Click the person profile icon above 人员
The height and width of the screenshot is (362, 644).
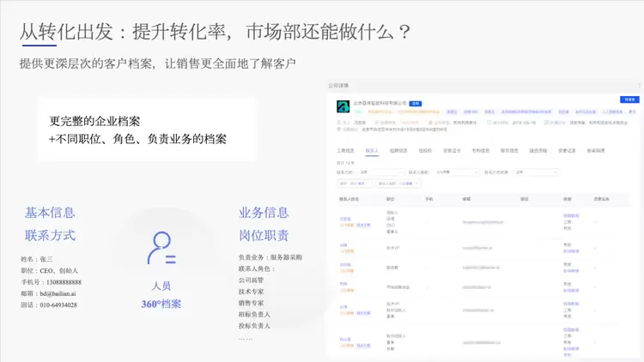pyautogui.click(x=161, y=248)
